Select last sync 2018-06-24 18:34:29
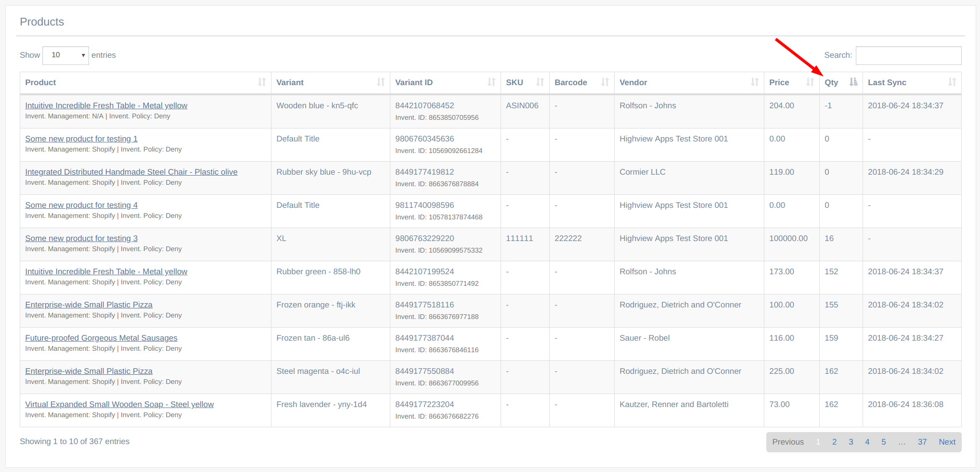980x472 pixels. click(x=905, y=172)
